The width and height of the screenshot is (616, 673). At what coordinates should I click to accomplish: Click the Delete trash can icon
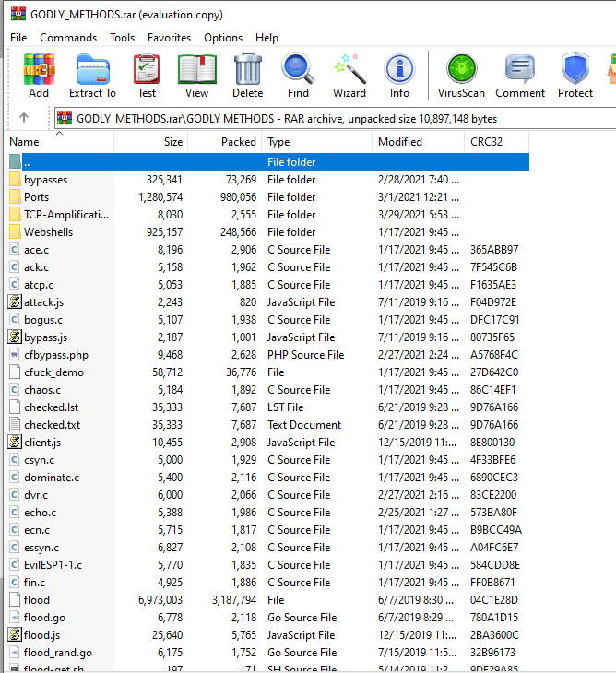point(247,76)
